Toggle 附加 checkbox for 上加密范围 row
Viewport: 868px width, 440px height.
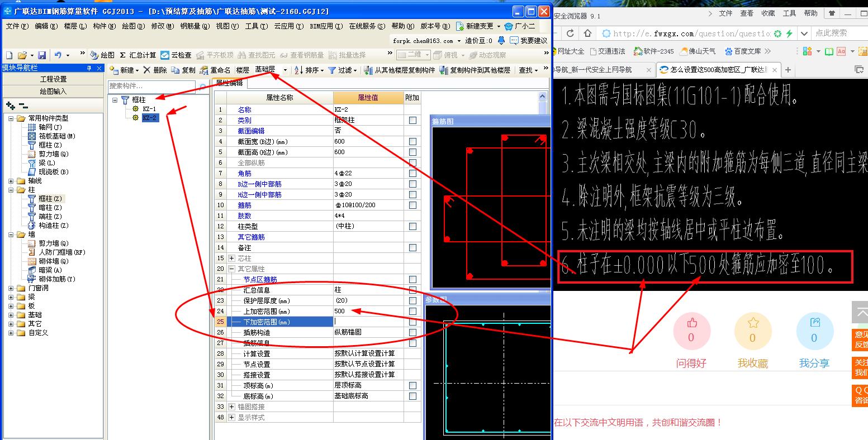click(x=412, y=311)
